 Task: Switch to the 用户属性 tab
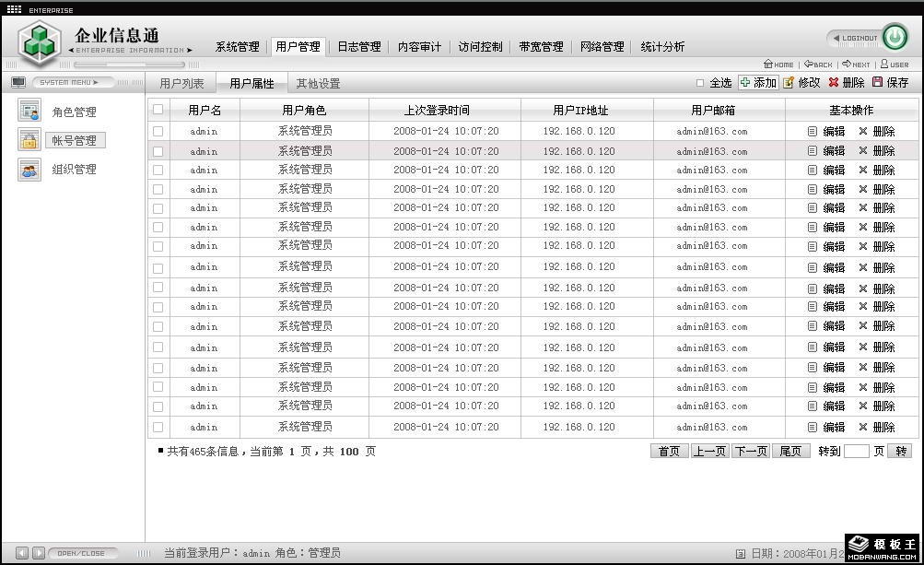click(x=251, y=83)
